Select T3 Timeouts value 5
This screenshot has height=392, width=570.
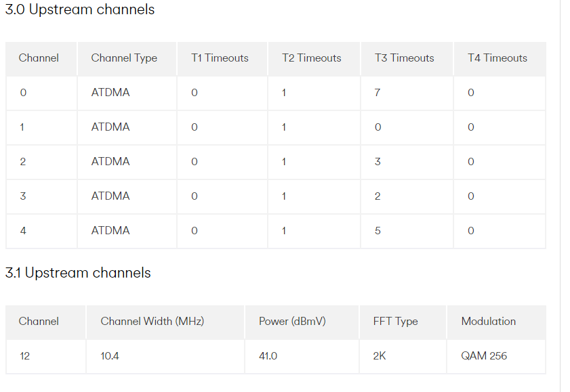(378, 231)
